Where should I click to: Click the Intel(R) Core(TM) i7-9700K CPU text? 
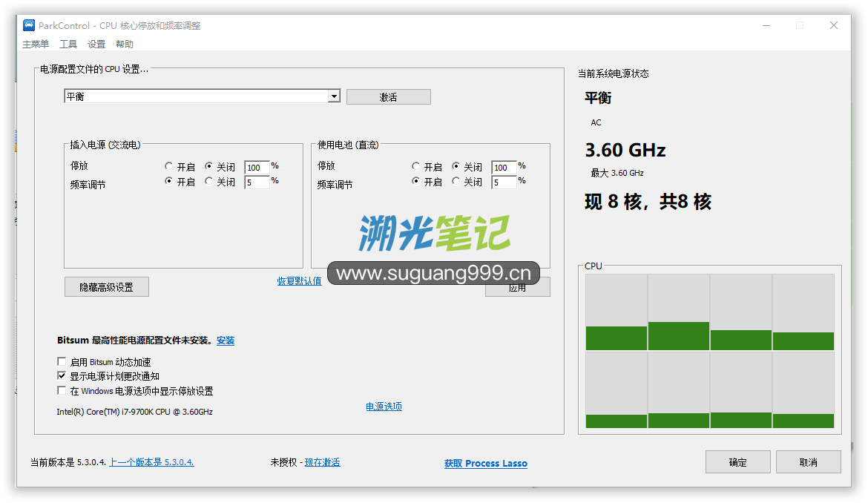coord(134,412)
